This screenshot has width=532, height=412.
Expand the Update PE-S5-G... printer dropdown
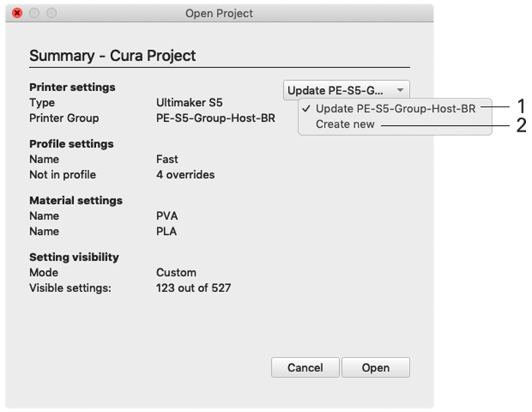[x=346, y=91]
